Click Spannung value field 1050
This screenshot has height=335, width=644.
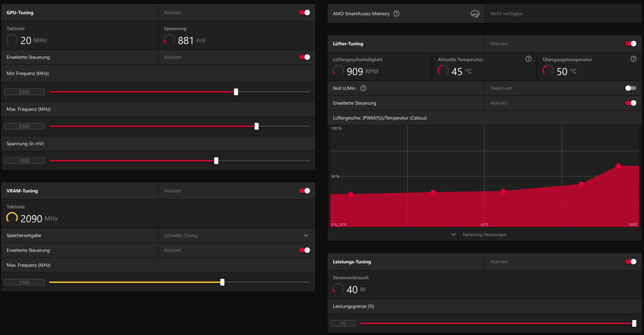(x=24, y=161)
